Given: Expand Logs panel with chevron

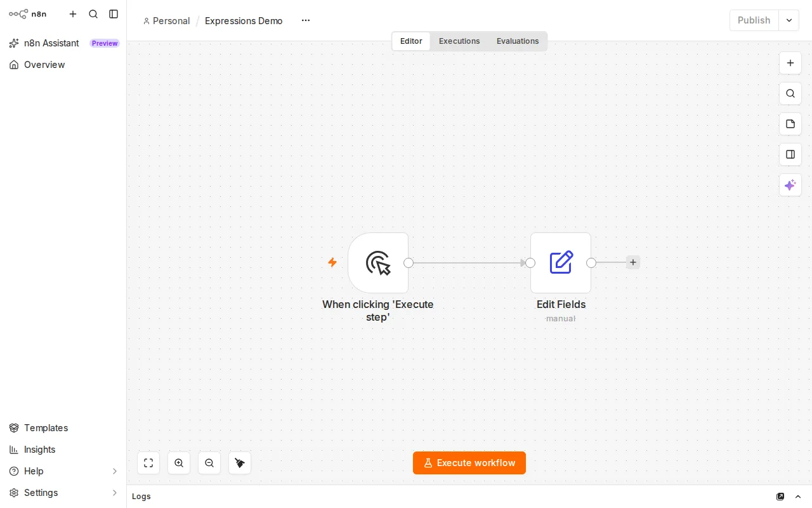Looking at the screenshot, I should [x=799, y=497].
